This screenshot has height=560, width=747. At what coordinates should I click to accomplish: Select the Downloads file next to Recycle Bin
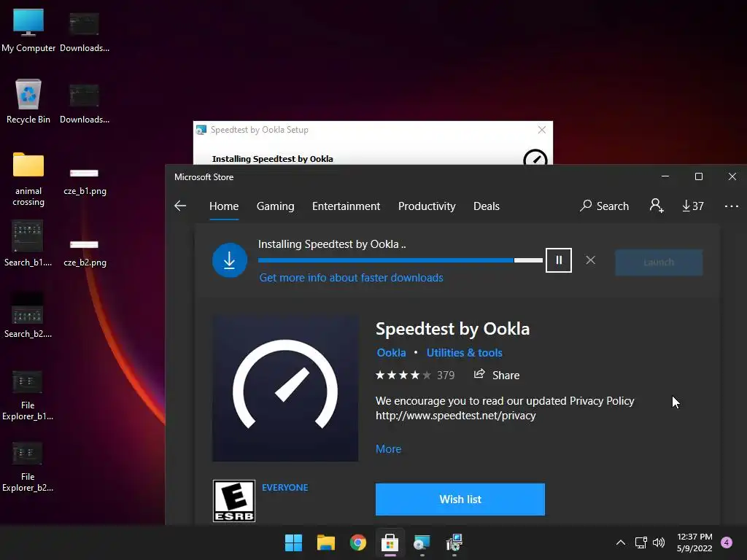[85, 104]
